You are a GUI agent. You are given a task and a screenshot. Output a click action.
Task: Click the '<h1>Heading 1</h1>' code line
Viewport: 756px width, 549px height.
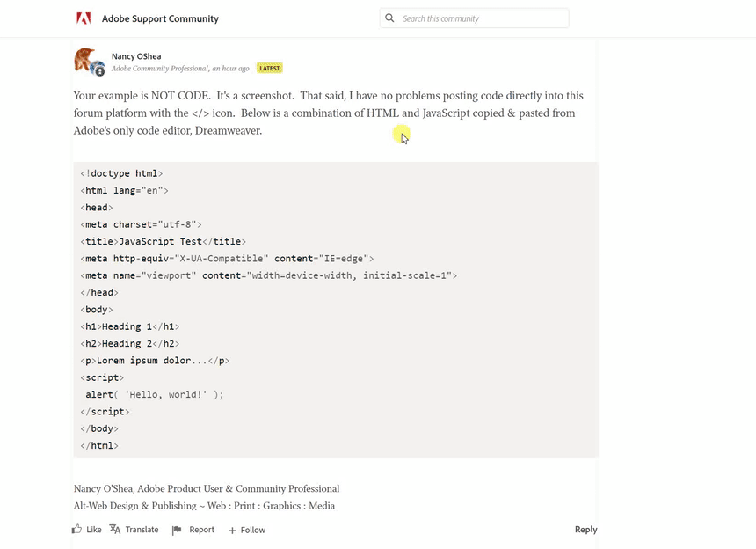click(130, 326)
